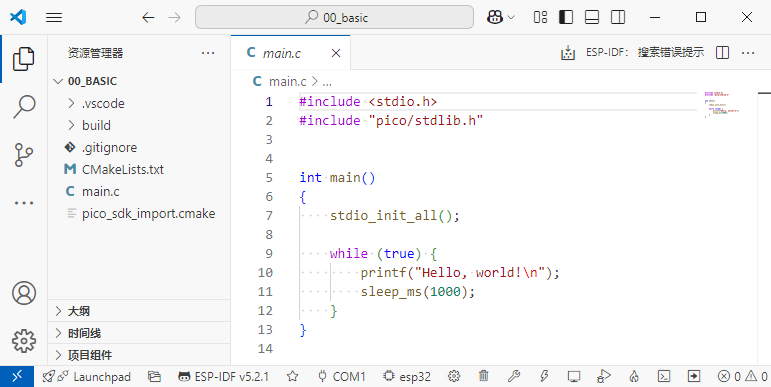
Task: Open Source Control view in activity bar
Action: click(24, 155)
